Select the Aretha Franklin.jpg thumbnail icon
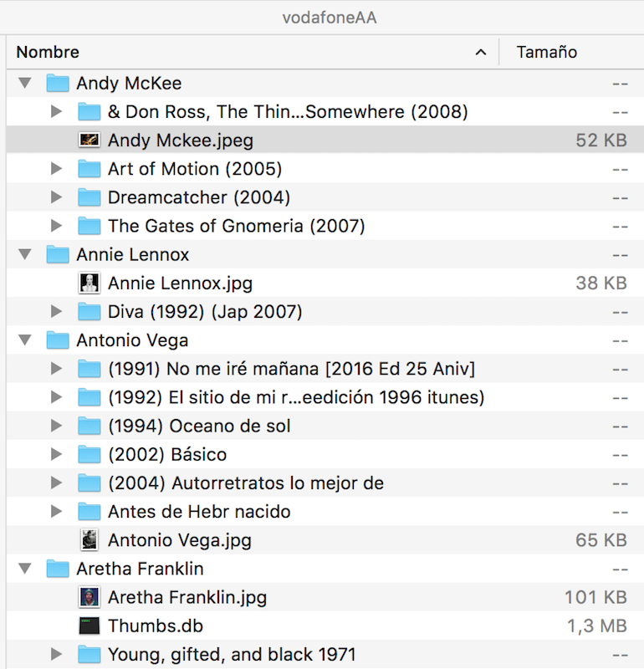This screenshot has height=669, width=644. 89,597
